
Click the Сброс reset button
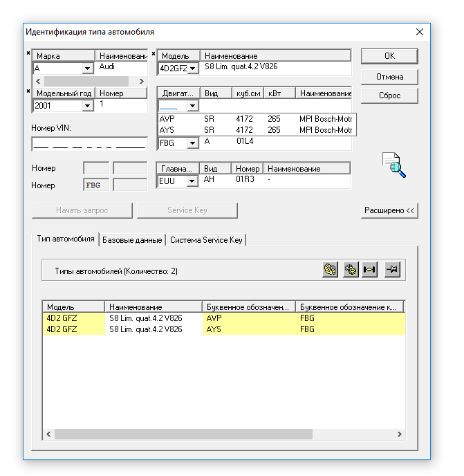pyautogui.click(x=389, y=95)
